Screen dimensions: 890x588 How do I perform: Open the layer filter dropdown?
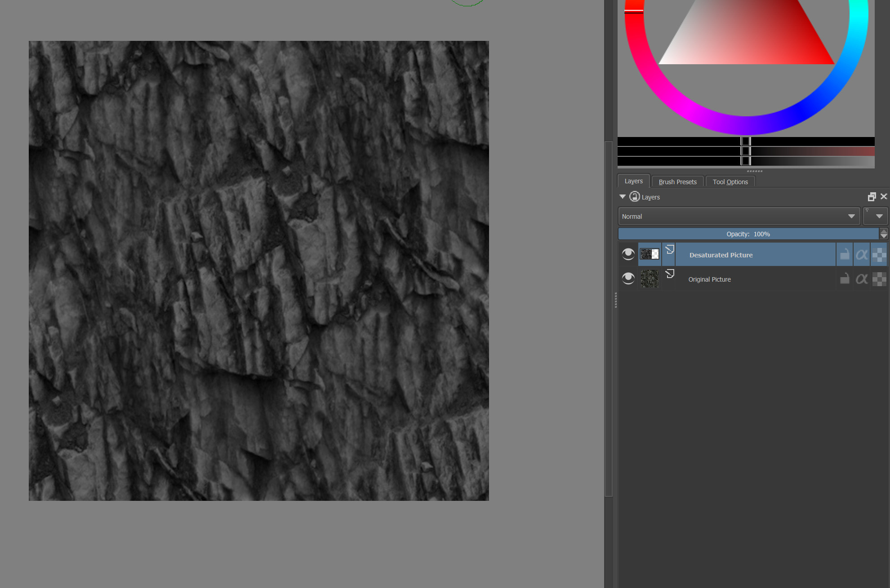(875, 216)
